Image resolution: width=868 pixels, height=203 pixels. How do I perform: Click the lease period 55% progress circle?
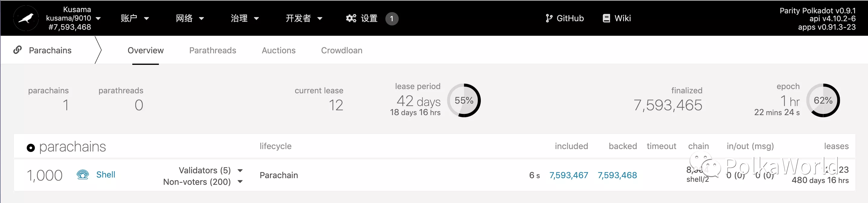pyautogui.click(x=464, y=100)
